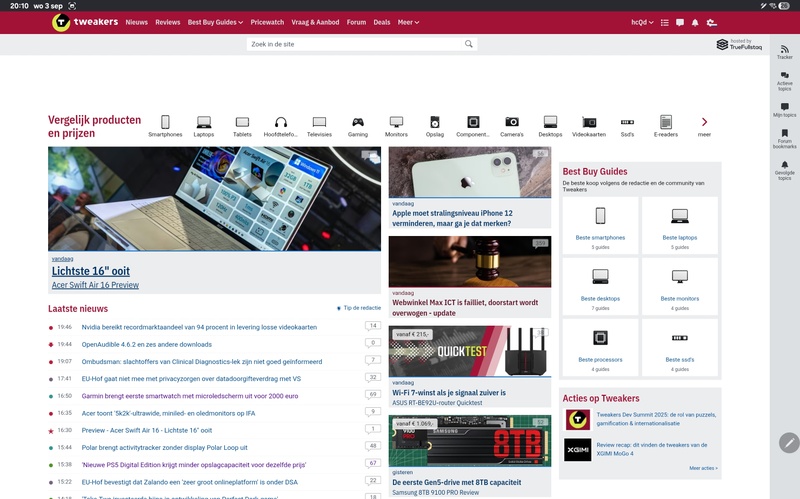Open Mijn topics in the sidebar

(785, 110)
